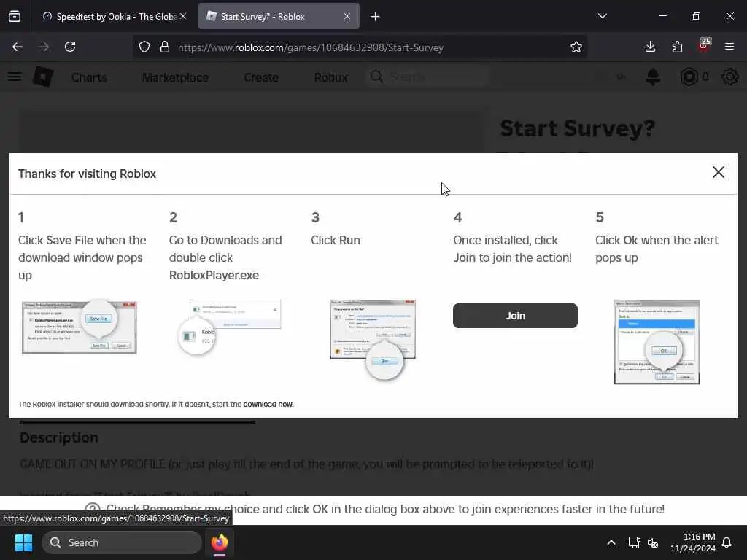Open the Firefox application menu

729,47
